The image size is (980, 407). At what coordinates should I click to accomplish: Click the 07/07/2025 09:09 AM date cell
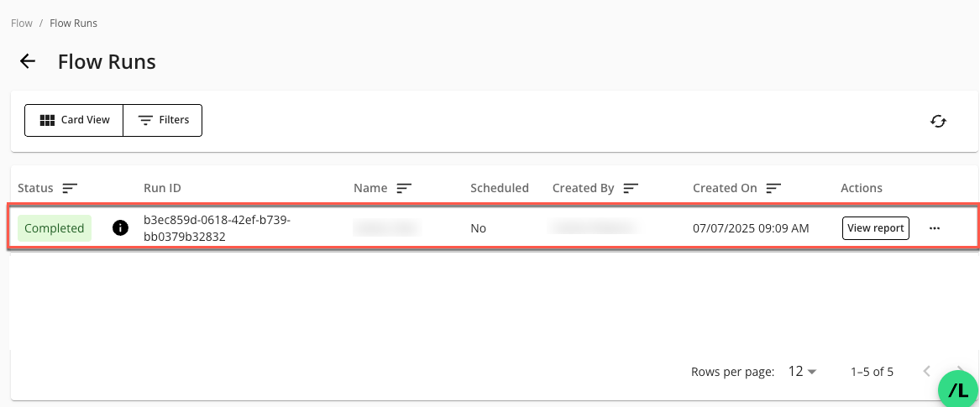[750, 228]
